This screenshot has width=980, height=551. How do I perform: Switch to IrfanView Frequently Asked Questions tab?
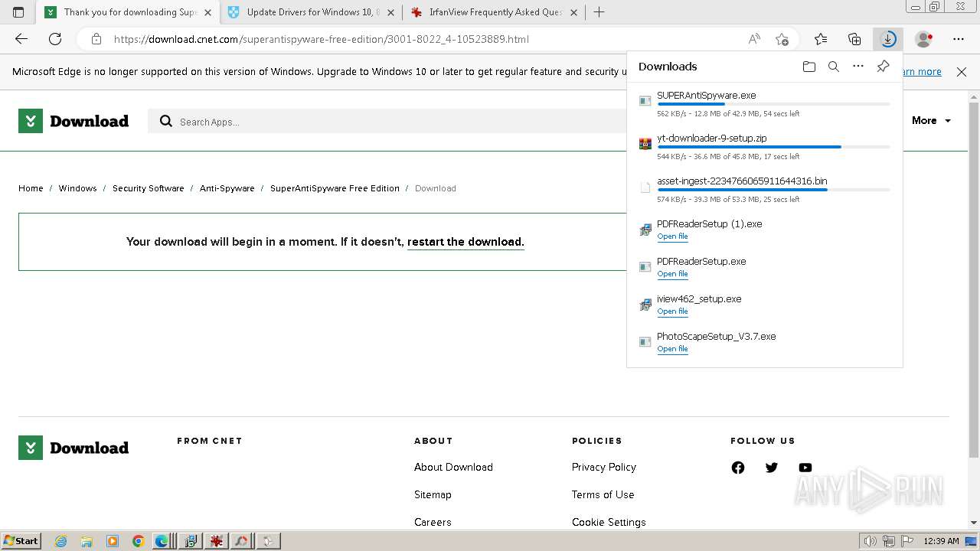[x=495, y=12]
